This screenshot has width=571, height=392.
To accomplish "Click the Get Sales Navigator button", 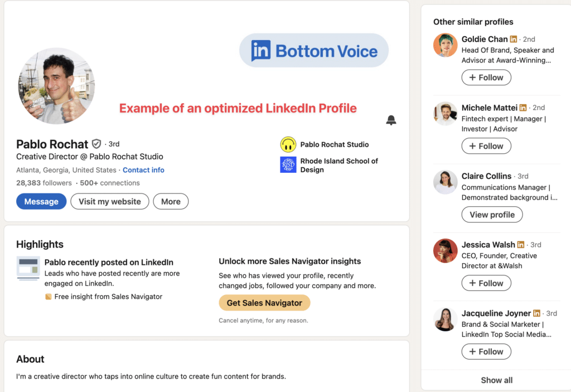I will tap(264, 303).
